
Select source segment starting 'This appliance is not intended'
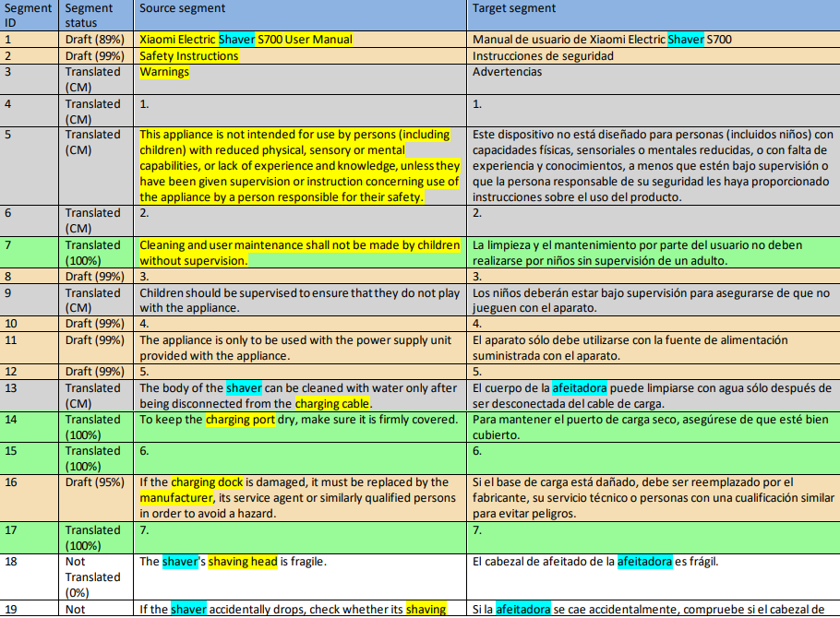[x=299, y=166]
